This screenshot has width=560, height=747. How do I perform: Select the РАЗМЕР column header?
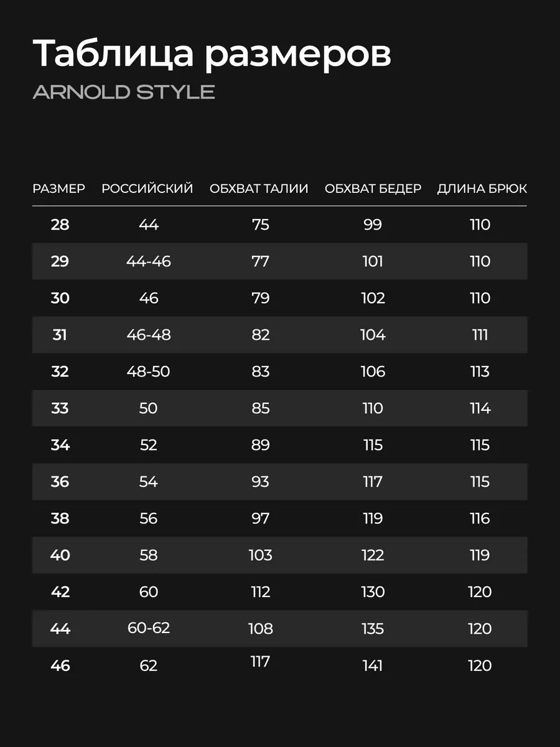59,189
